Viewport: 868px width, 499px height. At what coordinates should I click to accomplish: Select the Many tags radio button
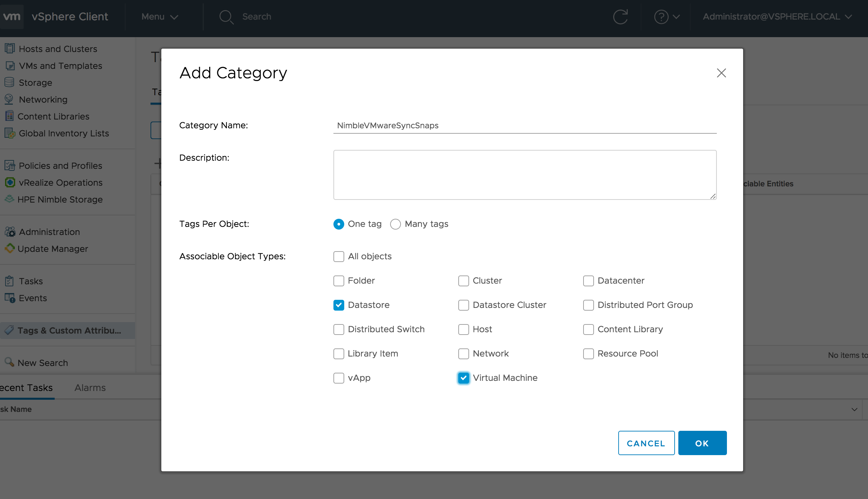pos(395,224)
